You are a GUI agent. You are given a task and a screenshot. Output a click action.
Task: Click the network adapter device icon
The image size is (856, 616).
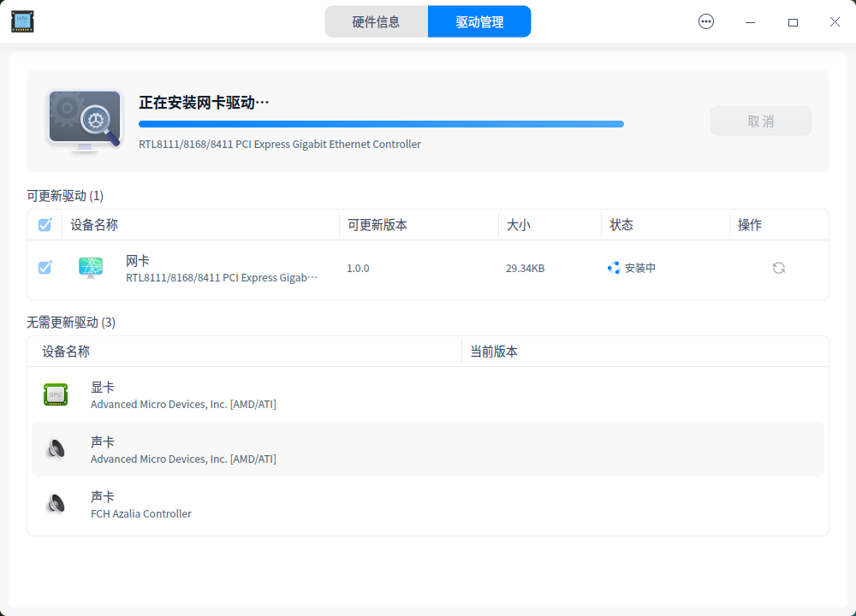click(x=90, y=268)
